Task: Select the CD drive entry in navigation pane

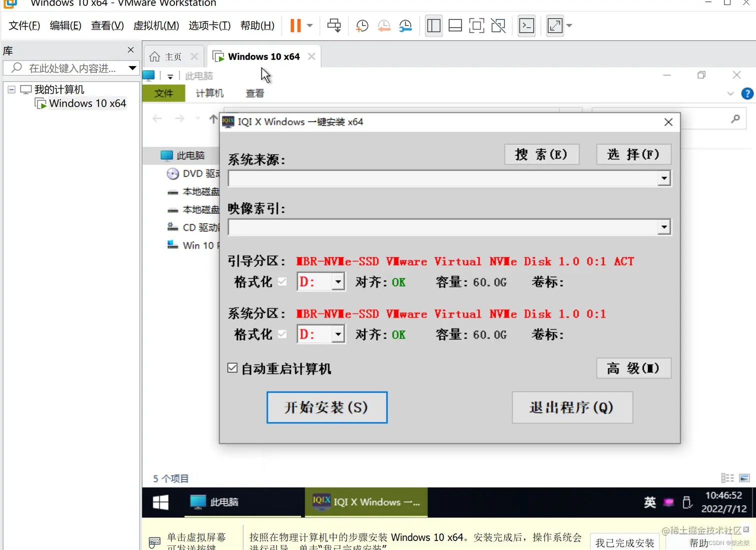Action: (193, 227)
